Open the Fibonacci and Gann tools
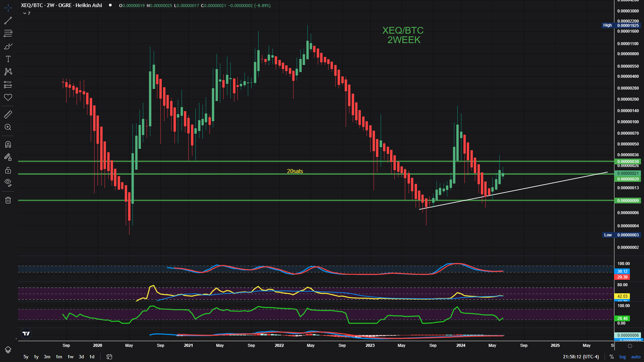644x362 pixels. point(8,33)
